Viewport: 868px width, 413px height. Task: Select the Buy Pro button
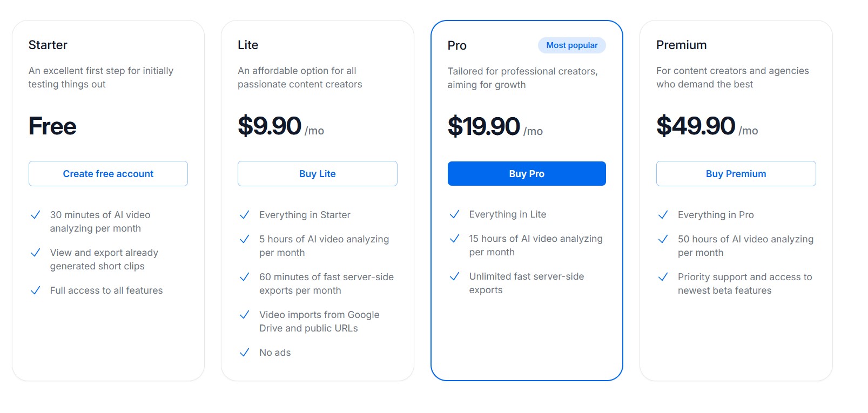(x=527, y=174)
